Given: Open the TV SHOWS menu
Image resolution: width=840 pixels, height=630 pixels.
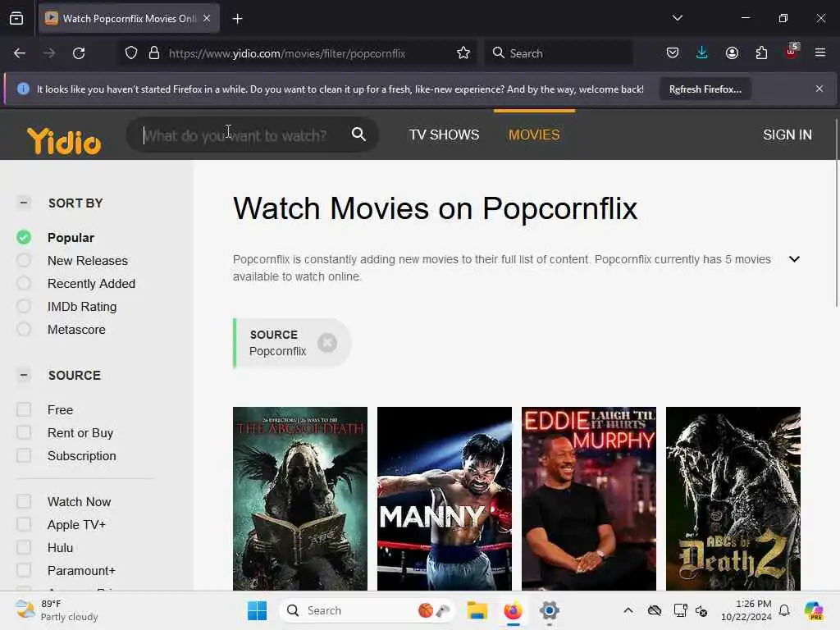Looking at the screenshot, I should [x=444, y=135].
